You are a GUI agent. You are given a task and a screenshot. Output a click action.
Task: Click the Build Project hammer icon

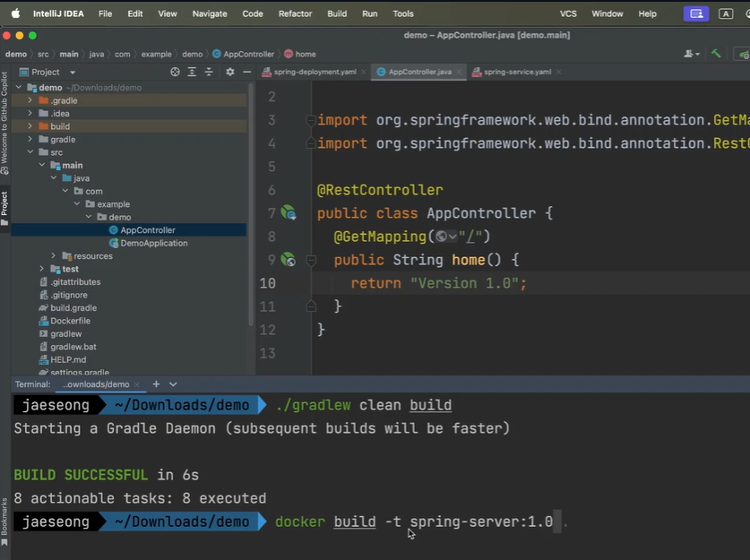coord(716,54)
